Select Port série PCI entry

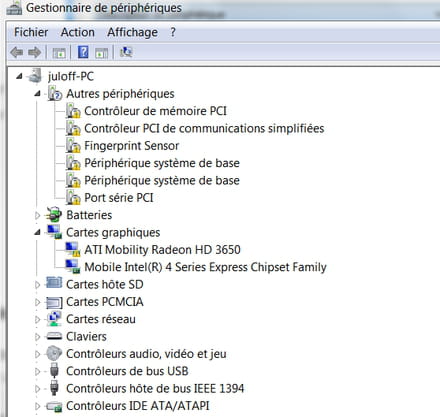click(x=119, y=198)
